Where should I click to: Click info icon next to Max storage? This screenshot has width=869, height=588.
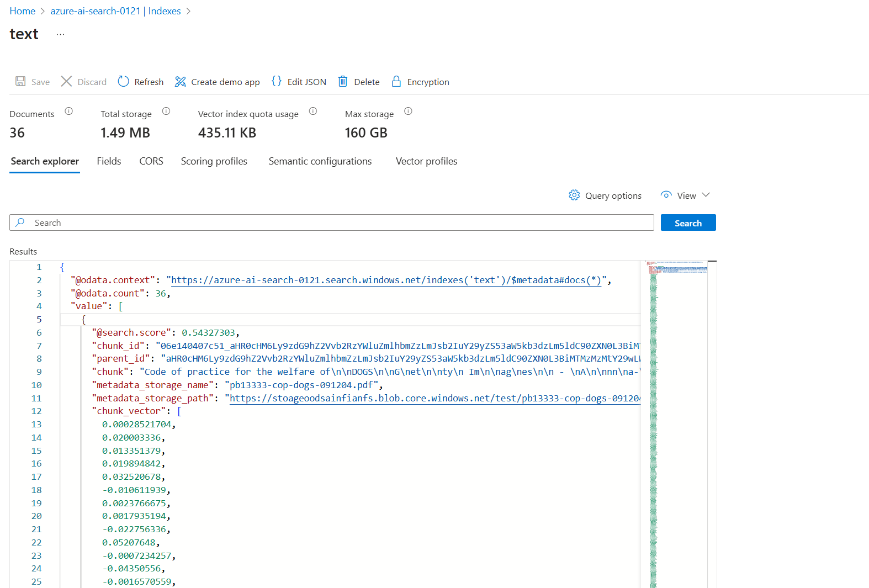409,112
